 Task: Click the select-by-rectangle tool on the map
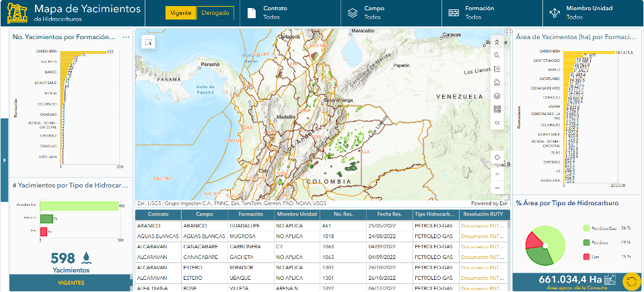147,42
